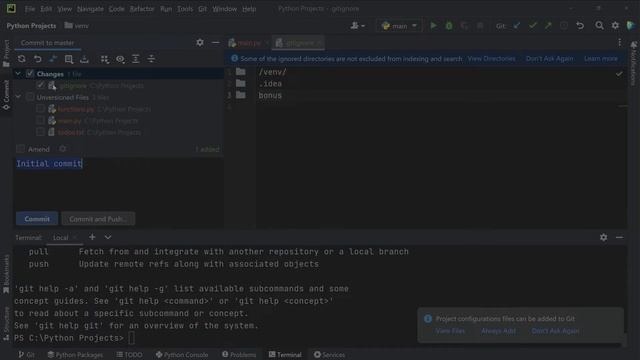
Task: Open the Group By icon in Commit toolbar
Action: (105, 59)
